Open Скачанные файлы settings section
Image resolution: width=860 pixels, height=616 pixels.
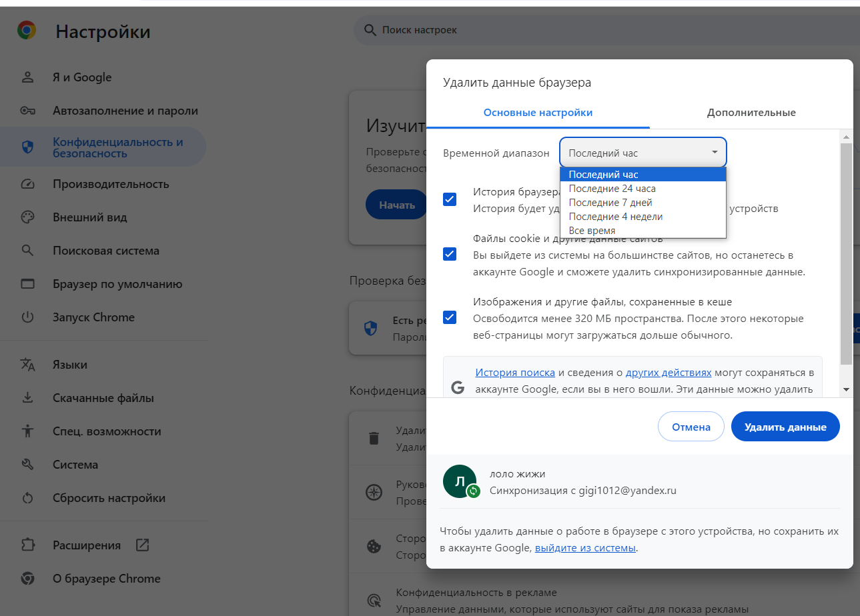(103, 398)
